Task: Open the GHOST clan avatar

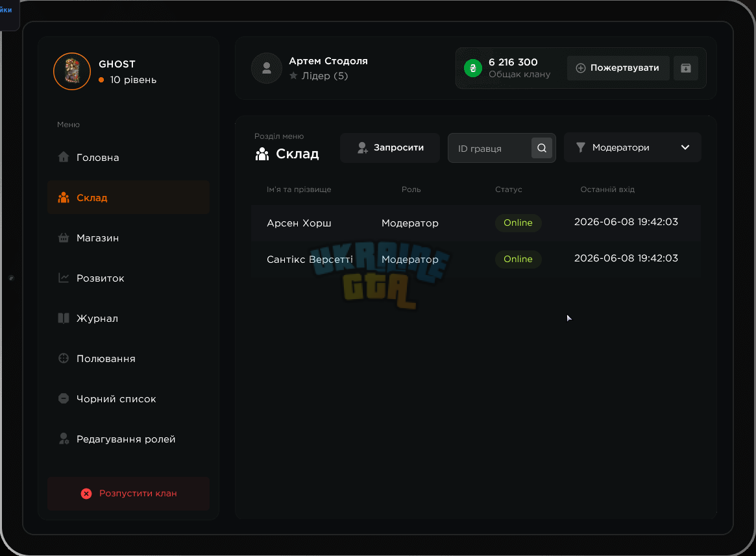Action: click(x=72, y=71)
